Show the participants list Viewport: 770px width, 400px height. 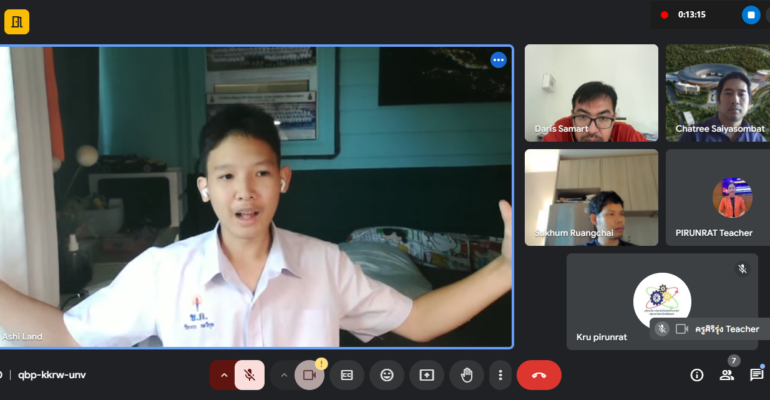(727, 375)
